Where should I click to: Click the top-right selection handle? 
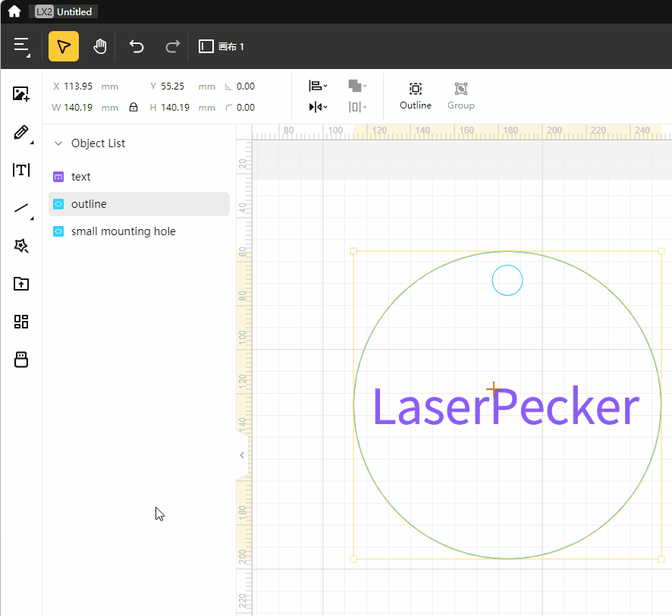pyautogui.click(x=661, y=251)
